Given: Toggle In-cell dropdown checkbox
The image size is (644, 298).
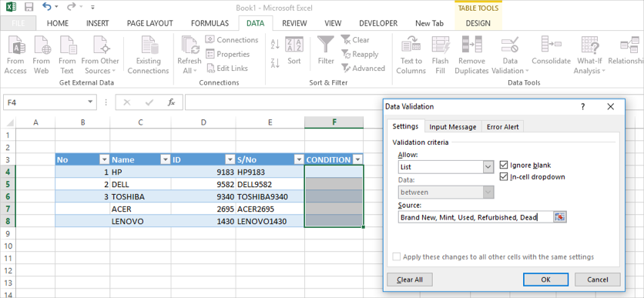Looking at the screenshot, I should click(x=503, y=177).
